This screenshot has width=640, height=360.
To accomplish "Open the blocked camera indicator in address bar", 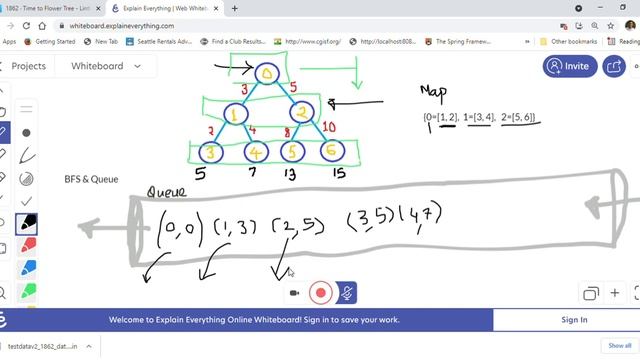I will (564, 26).
